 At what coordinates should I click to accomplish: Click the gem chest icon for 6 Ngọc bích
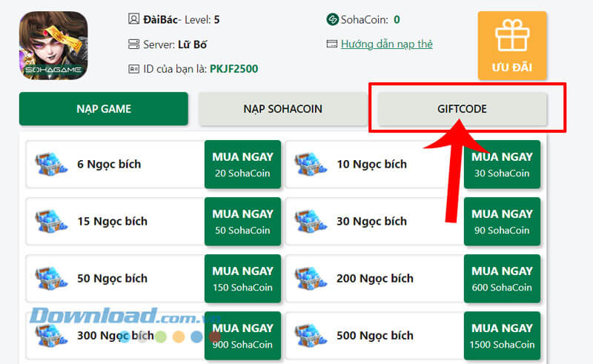51,165
